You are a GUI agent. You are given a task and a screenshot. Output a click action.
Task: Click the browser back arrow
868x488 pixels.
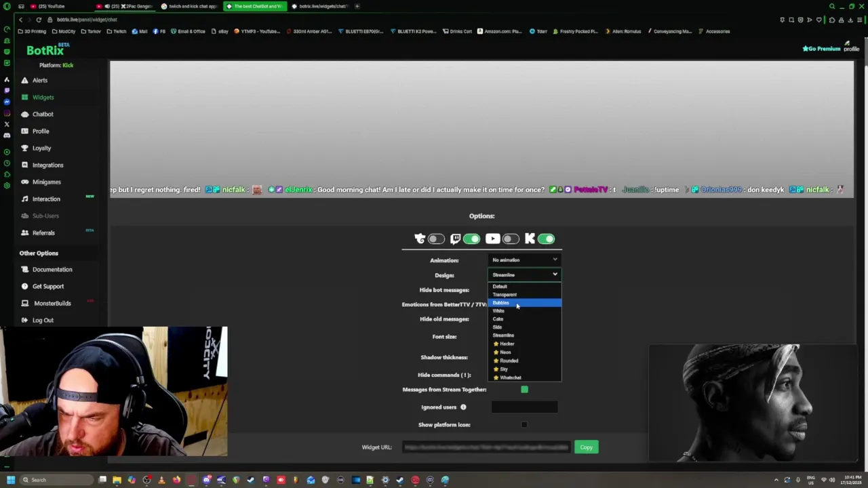21,20
